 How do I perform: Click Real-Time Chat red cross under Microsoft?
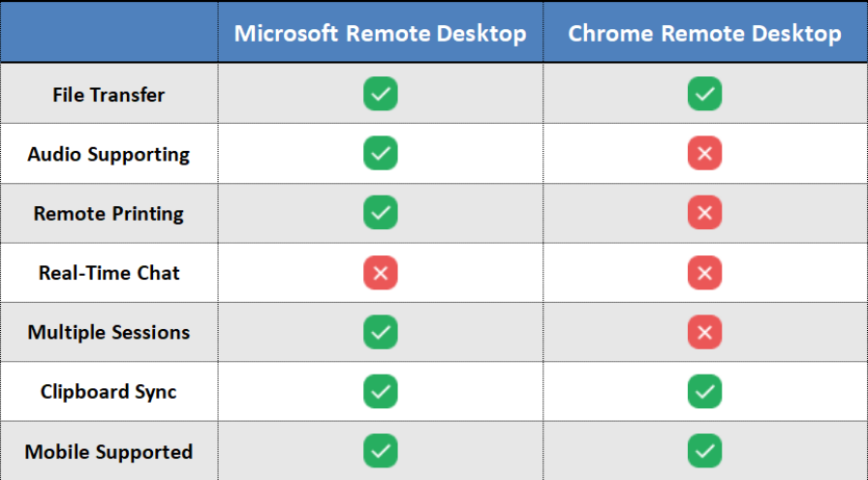point(381,273)
